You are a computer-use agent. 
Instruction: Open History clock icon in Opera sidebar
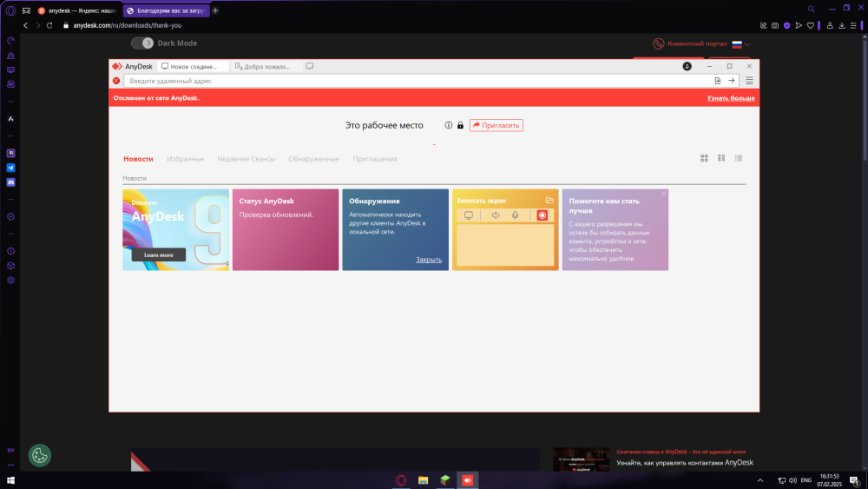point(10,251)
